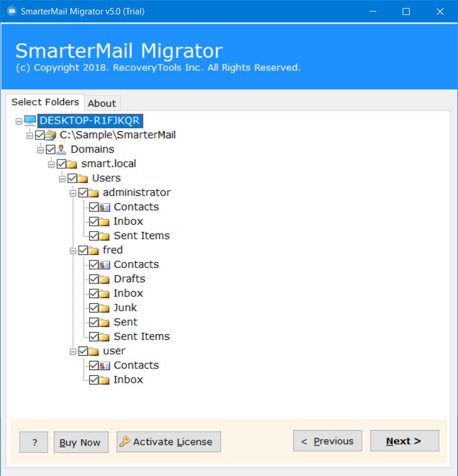Uncheck the smart.local checkbox
This screenshot has height=476, width=458.
point(62,164)
